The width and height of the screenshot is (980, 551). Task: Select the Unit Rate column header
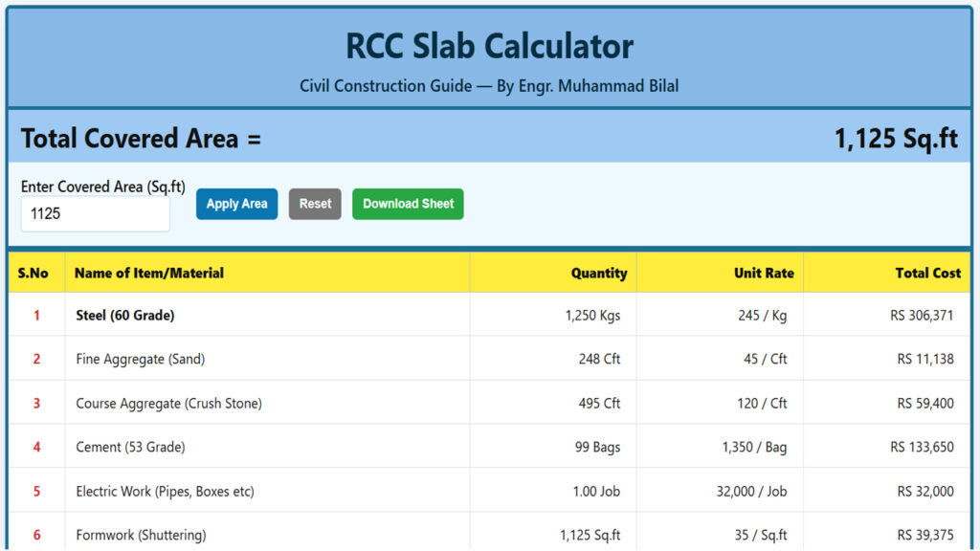click(x=763, y=273)
